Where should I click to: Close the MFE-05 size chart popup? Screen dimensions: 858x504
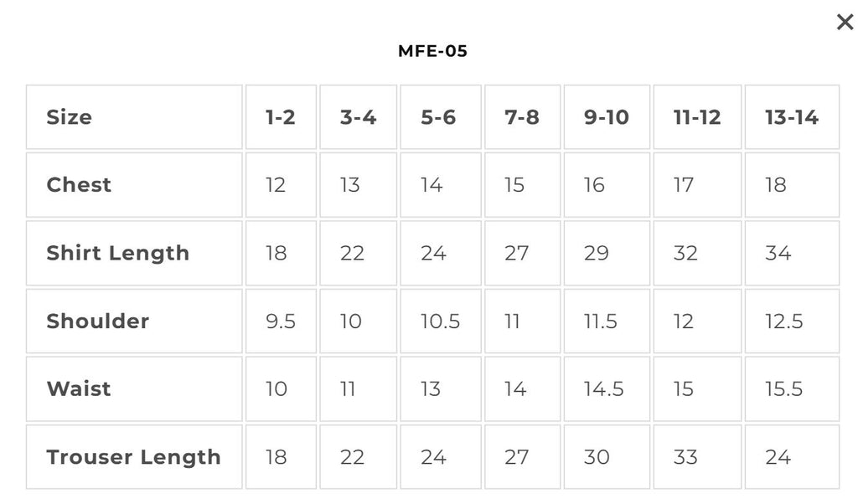[x=845, y=23]
